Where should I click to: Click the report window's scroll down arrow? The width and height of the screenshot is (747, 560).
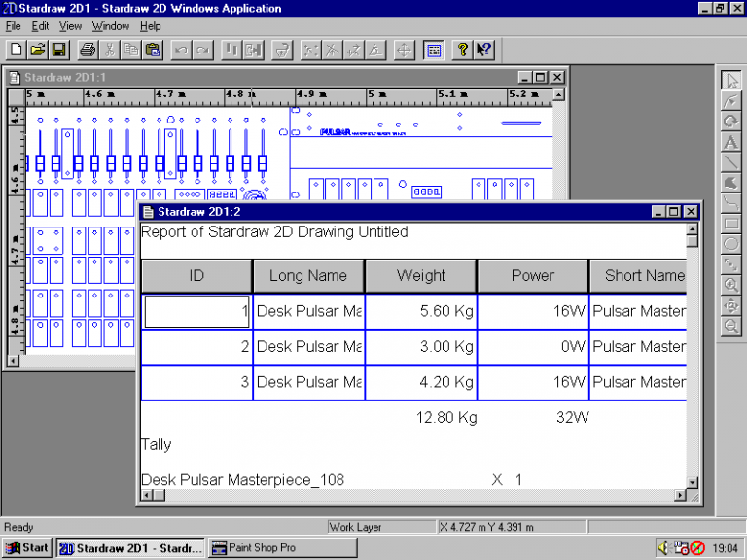(693, 481)
